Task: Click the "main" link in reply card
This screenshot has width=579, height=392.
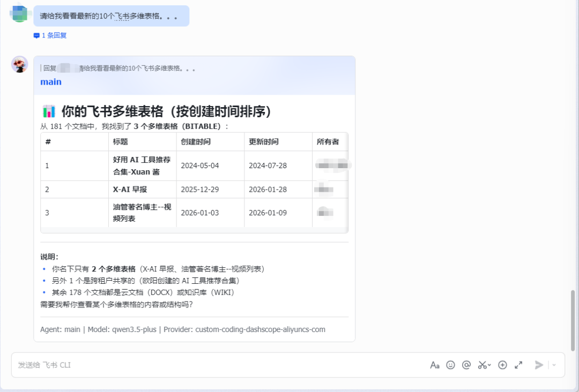Action: (x=51, y=82)
